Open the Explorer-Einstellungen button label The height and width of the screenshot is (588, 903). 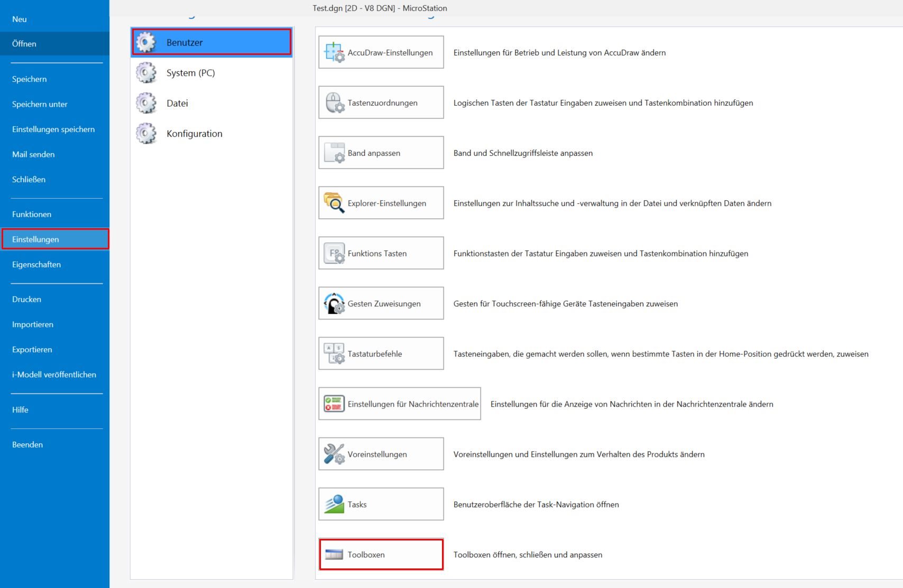pos(387,203)
